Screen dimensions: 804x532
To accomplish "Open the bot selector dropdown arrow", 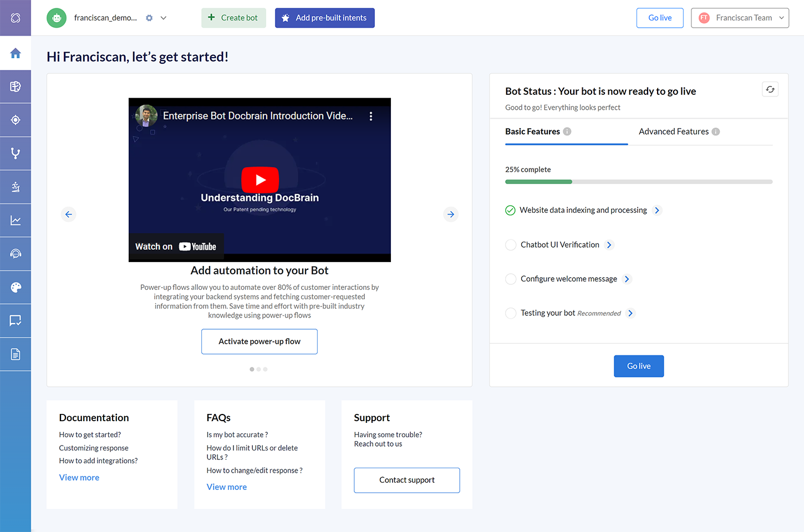I will click(164, 18).
